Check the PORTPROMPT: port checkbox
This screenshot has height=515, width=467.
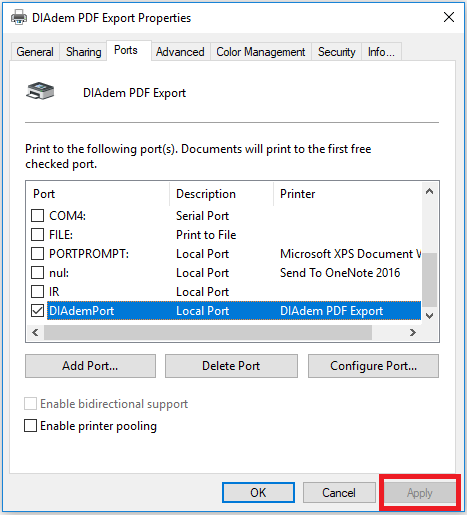[x=37, y=254]
